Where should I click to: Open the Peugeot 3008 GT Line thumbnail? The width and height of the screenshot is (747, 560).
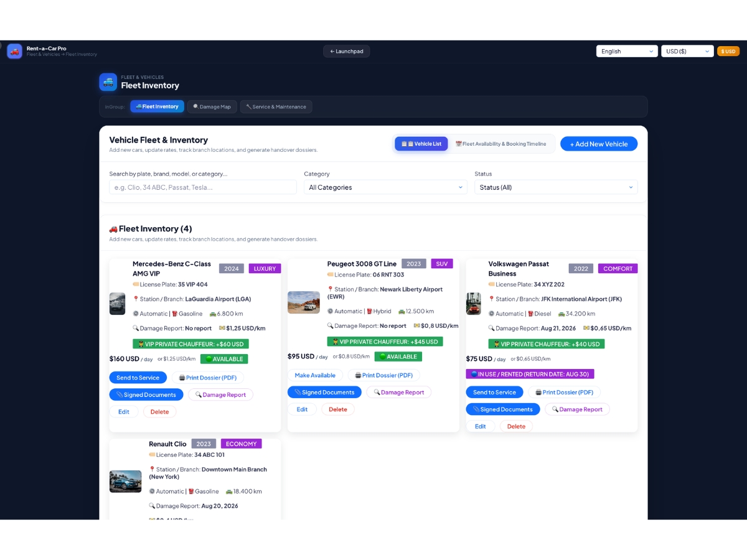pos(304,302)
